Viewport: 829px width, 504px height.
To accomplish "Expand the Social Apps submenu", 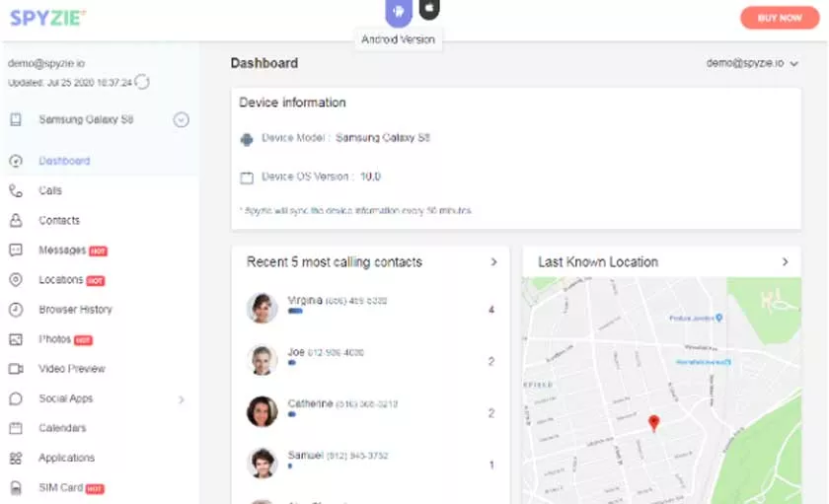I will tap(181, 399).
